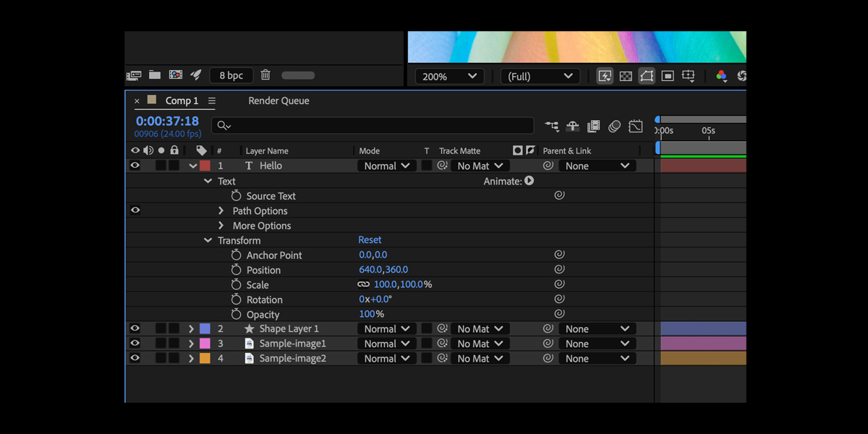Expand Shape Layer 1 properties
The height and width of the screenshot is (434, 868).
[191, 329]
